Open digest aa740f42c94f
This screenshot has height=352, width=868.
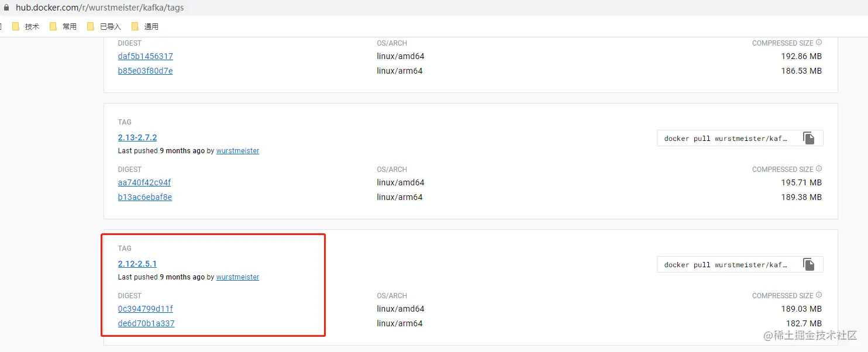coord(144,182)
